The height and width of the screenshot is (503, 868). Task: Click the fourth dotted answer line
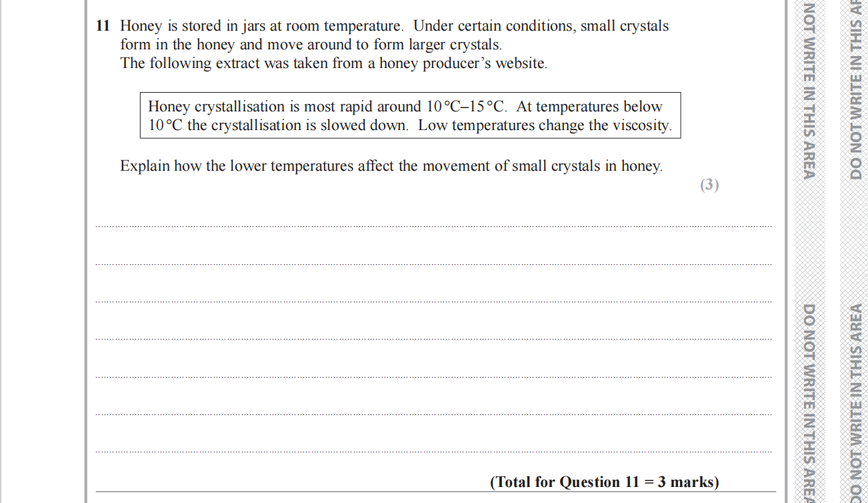tap(433, 339)
